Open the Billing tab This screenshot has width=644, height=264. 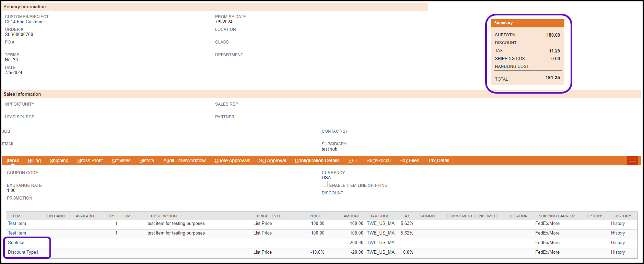tap(34, 160)
